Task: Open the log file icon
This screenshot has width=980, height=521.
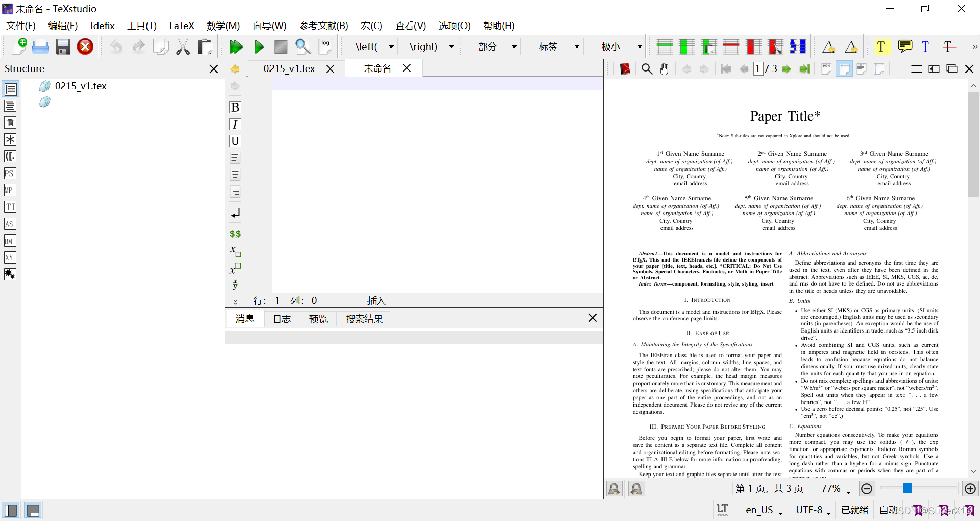Action: tap(325, 46)
